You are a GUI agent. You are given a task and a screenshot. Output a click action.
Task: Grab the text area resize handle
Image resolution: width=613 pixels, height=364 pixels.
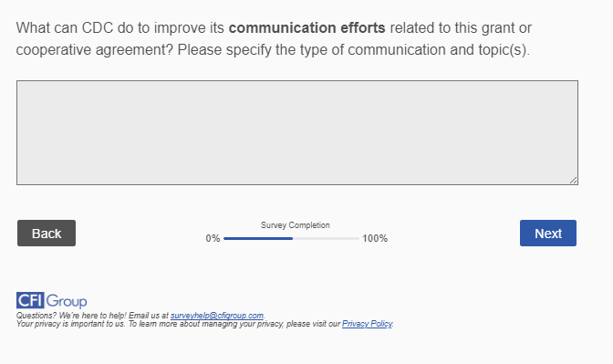tap(573, 181)
